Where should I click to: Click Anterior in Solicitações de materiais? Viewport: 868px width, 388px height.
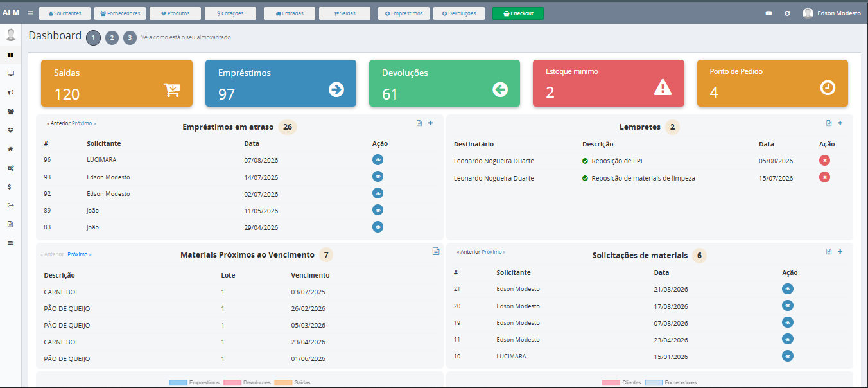click(x=469, y=252)
